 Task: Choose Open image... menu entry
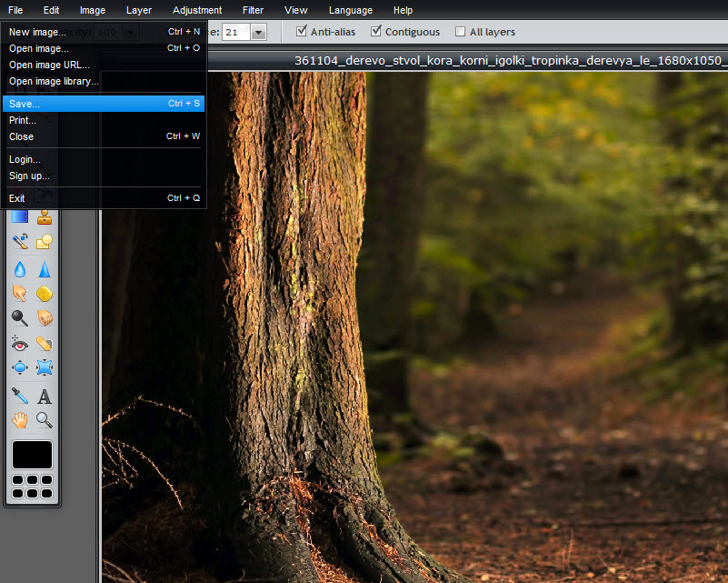(104, 48)
